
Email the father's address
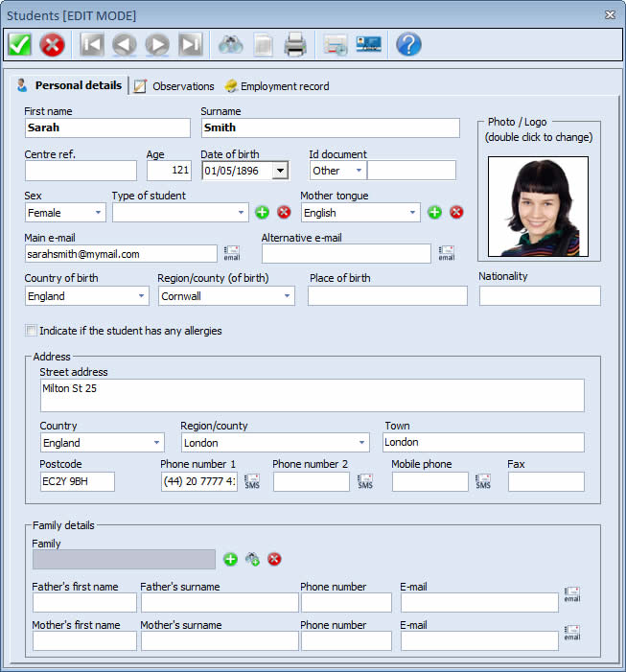pos(572,594)
